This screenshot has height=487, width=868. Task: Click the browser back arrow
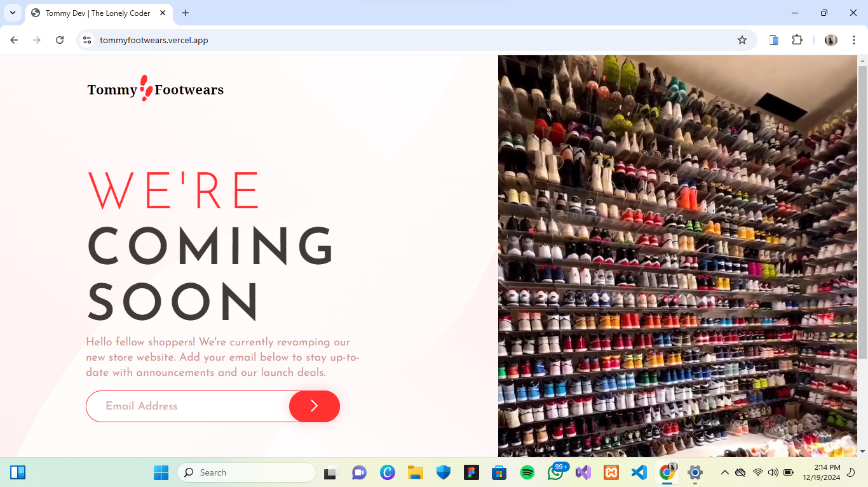pyautogui.click(x=14, y=40)
